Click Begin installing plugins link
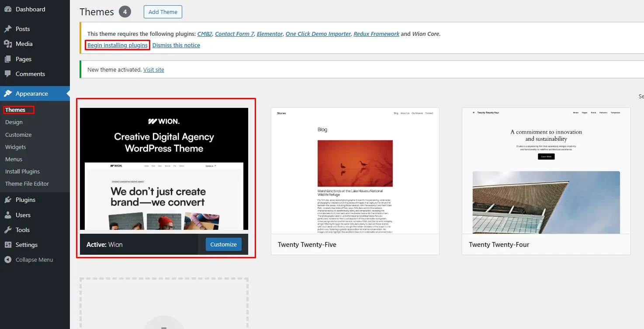This screenshot has height=329, width=644. coord(118,45)
